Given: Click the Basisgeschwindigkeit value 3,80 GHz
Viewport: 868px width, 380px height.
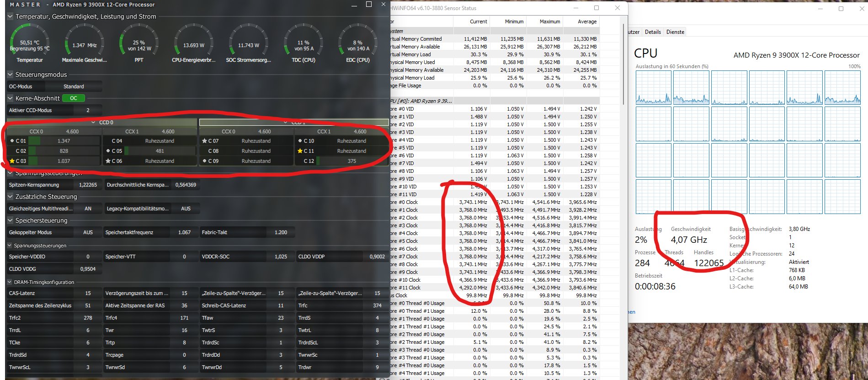Looking at the screenshot, I should pyautogui.click(x=799, y=229).
